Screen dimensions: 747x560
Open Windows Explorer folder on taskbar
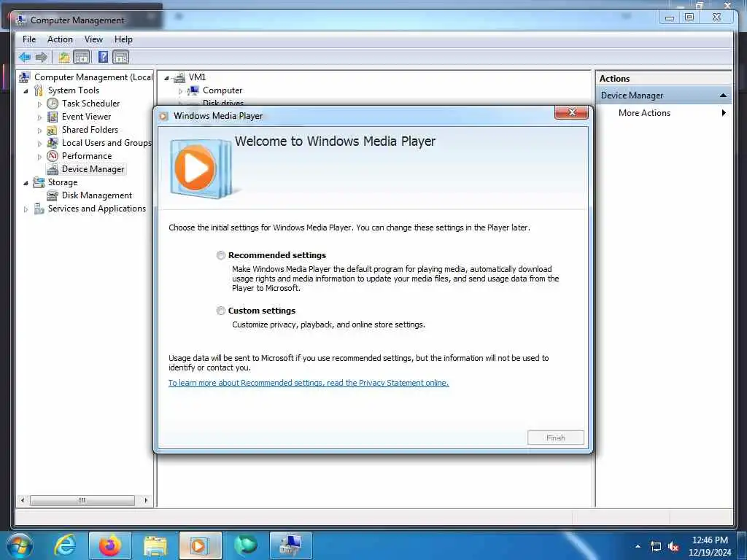pos(155,546)
